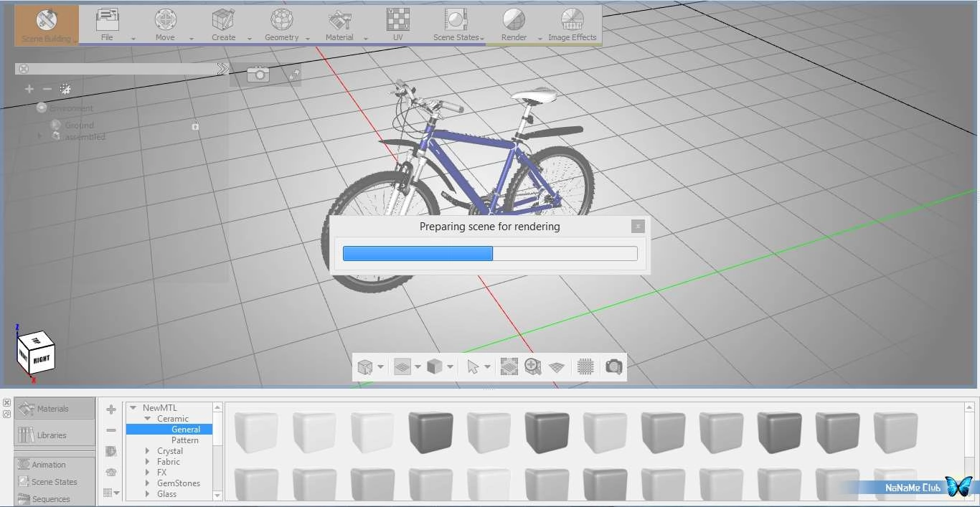Screen dimensions: 980x507
Task: Open selection tool dropdown arrow
Action: click(x=487, y=367)
